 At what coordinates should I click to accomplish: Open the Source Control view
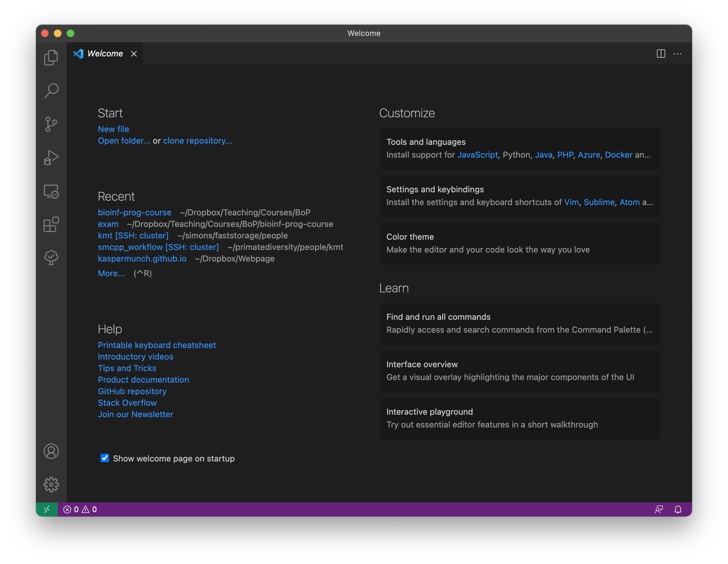coord(51,124)
